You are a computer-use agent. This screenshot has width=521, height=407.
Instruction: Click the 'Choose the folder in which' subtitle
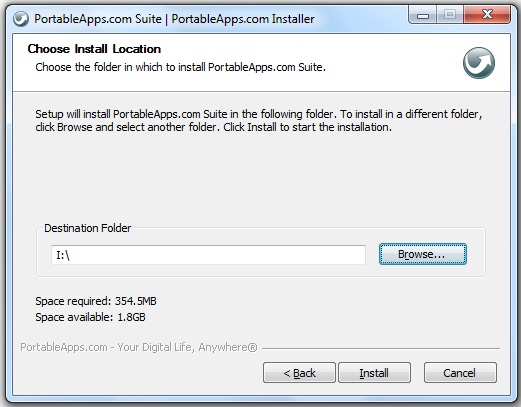pos(180,67)
